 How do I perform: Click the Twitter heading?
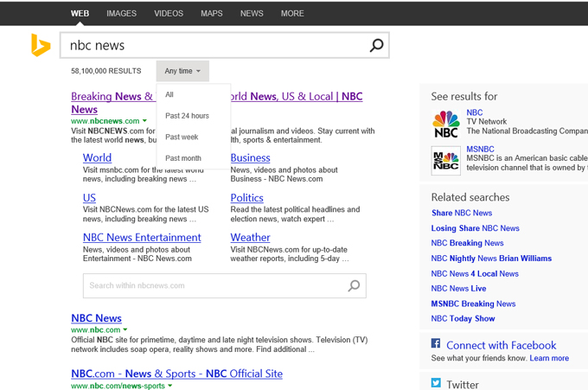pyautogui.click(x=463, y=384)
